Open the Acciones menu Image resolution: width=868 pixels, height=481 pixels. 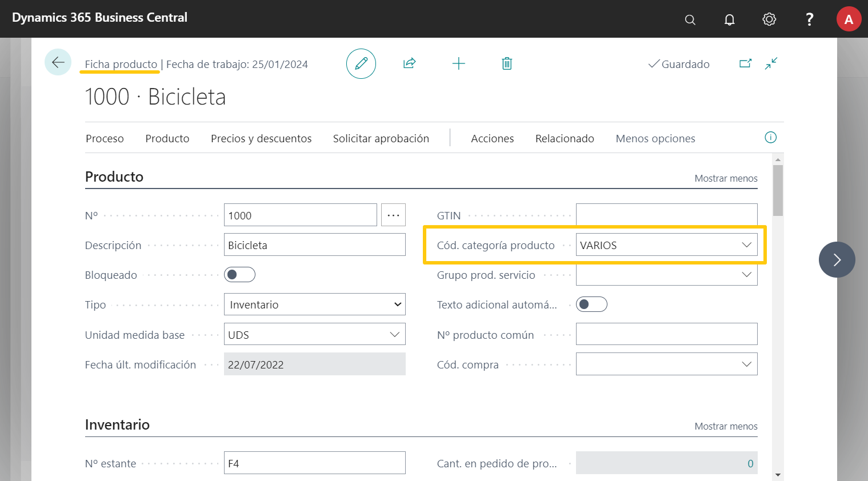pyautogui.click(x=493, y=138)
